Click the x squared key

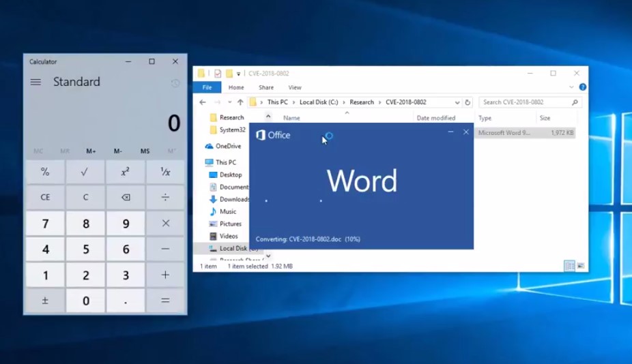(126, 172)
